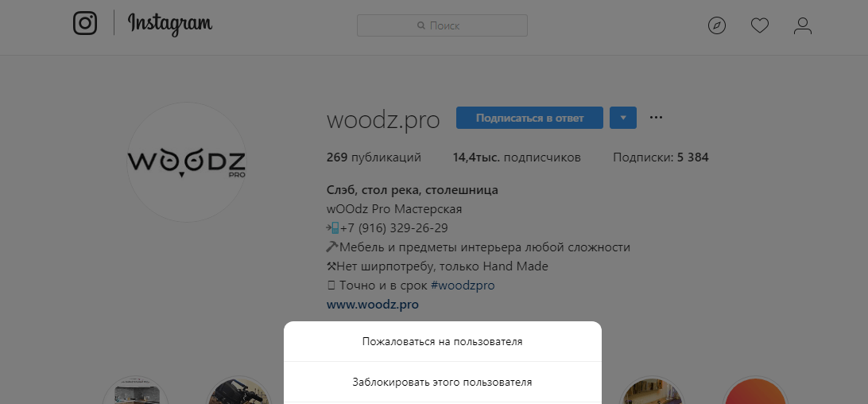Screen dimensions: 868x404
Task: Open the Подписки: 5 384 list
Action: click(x=661, y=157)
